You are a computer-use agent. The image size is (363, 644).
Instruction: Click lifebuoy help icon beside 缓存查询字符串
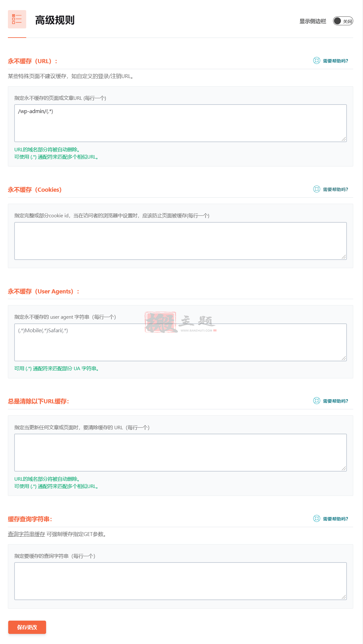[317, 519]
